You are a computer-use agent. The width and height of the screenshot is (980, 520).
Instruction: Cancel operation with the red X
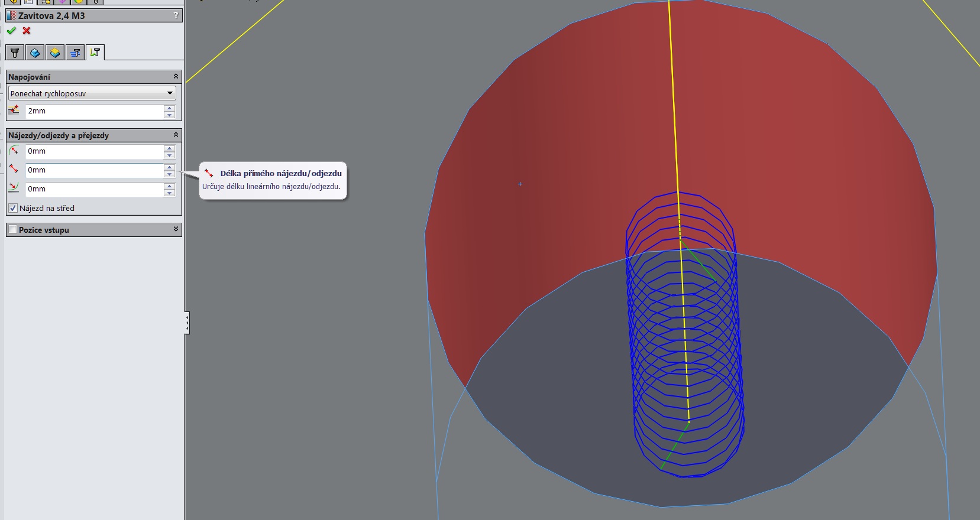pyautogui.click(x=27, y=31)
